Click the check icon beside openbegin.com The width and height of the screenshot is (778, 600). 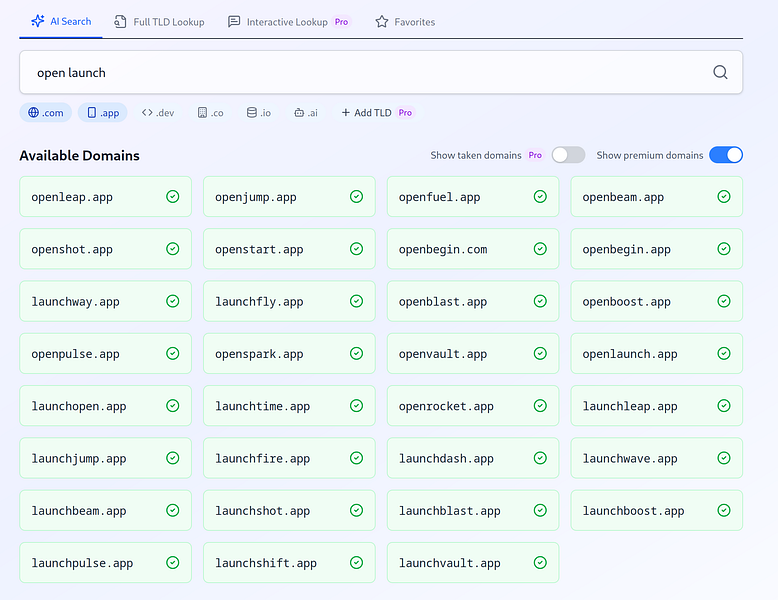540,249
